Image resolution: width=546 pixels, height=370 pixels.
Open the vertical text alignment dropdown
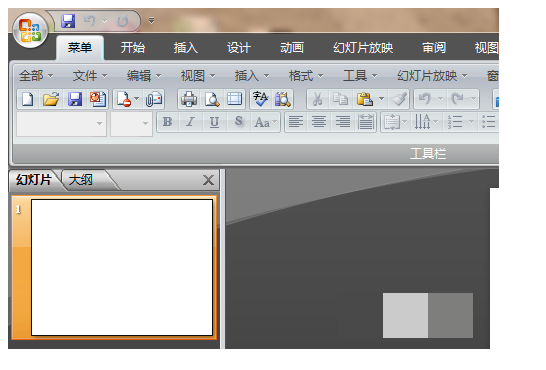point(395,122)
